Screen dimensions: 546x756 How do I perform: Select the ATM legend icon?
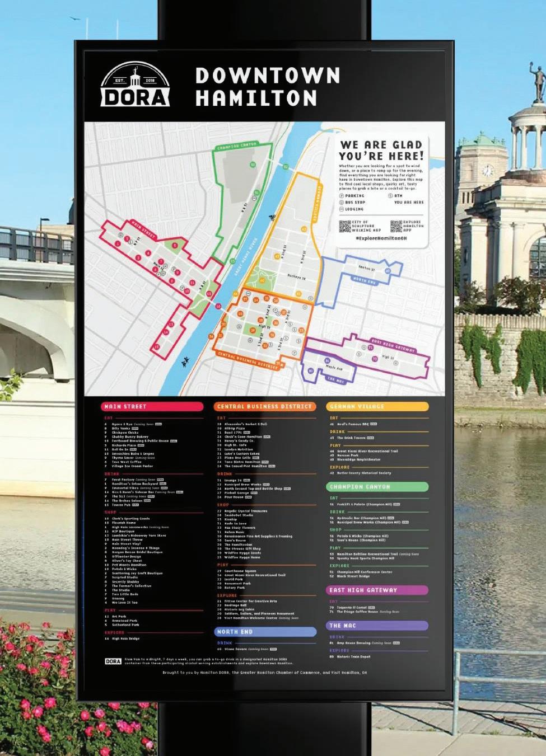(390, 196)
